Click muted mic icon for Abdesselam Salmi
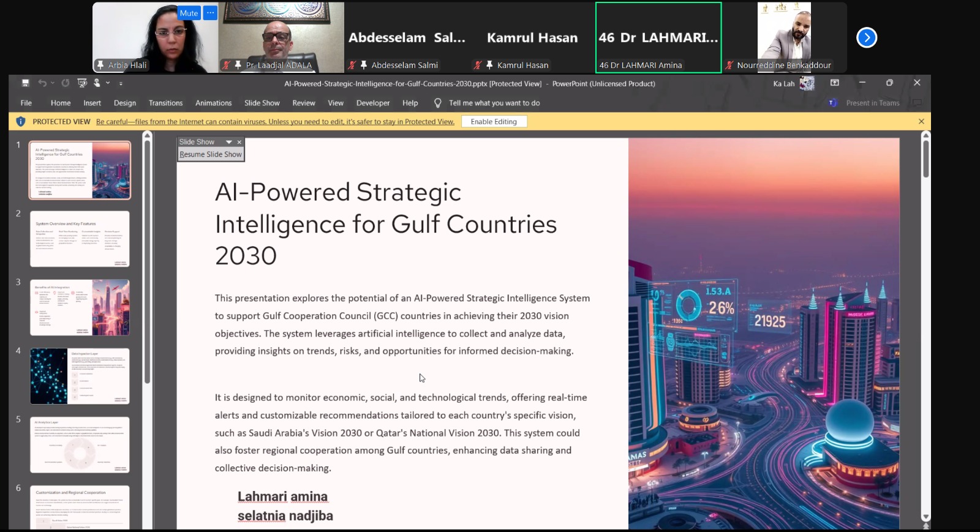This screenshot has height=532, width=980. (x=352, y=65)
